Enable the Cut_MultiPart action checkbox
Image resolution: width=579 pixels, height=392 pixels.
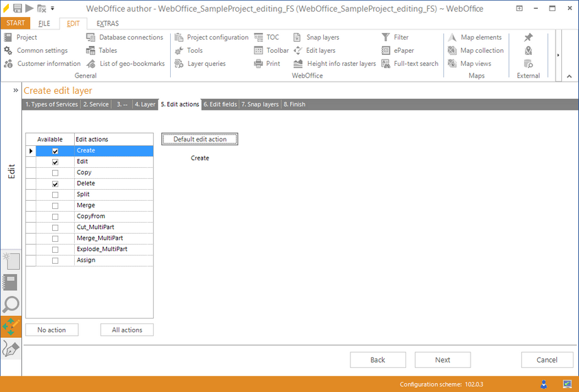[55, 228]
